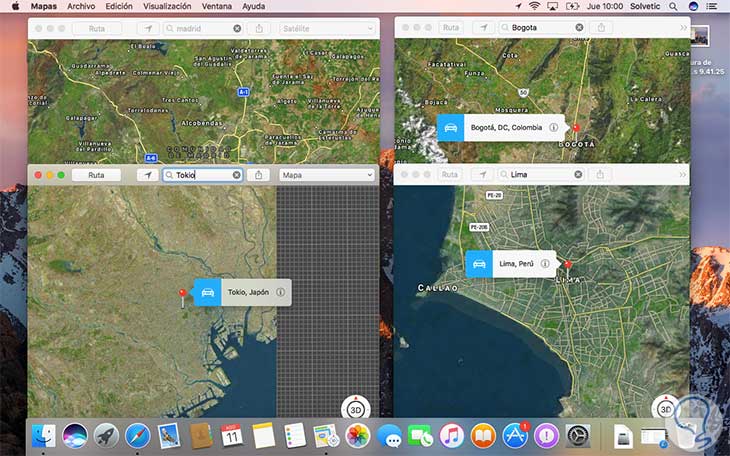Click Ruta button in Bogota window

[451, 28]
